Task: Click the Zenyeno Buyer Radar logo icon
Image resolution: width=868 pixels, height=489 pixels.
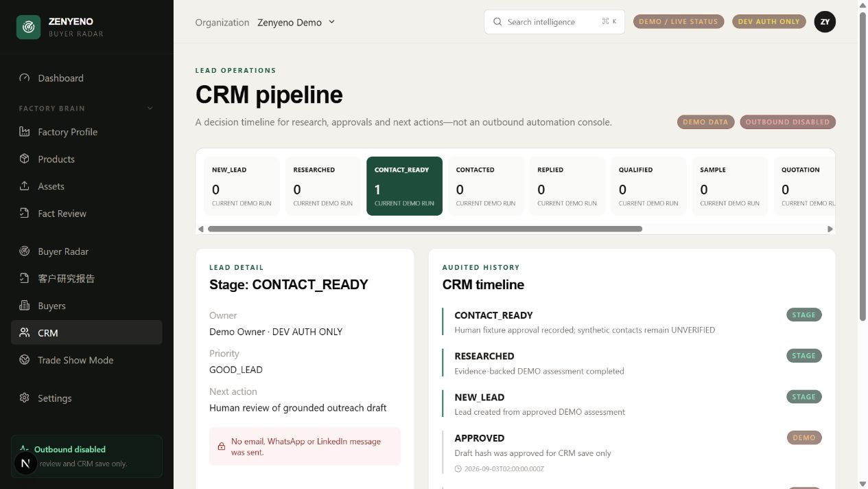Action: click(28, 27)
